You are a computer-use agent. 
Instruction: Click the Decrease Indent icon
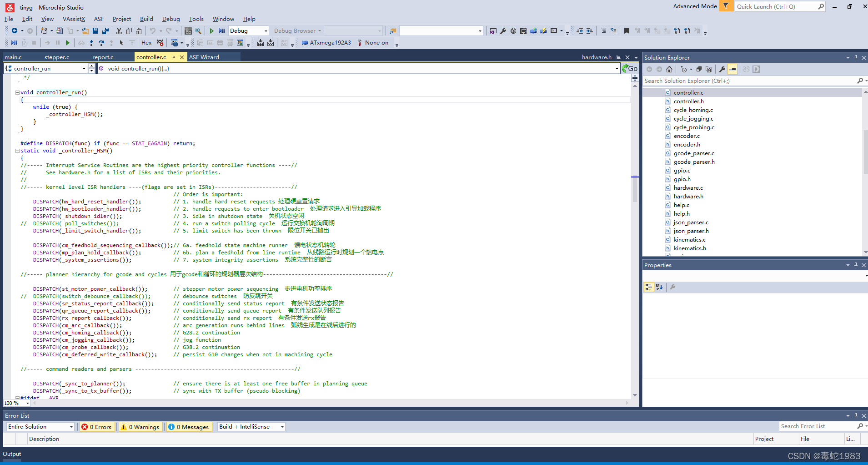(x=580, y=31)
